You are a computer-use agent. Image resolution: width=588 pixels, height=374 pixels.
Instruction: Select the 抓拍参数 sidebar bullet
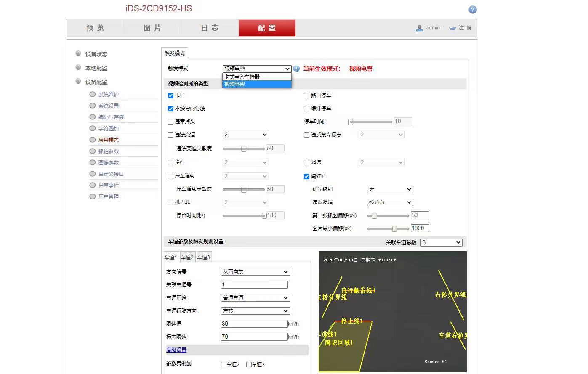tap(92, 151)
